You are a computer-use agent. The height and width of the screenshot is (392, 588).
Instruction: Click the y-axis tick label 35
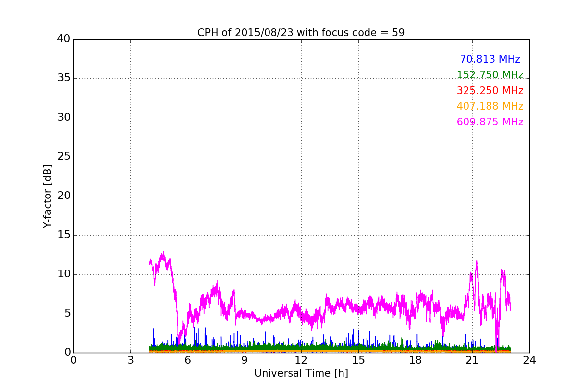coord(64,78)
